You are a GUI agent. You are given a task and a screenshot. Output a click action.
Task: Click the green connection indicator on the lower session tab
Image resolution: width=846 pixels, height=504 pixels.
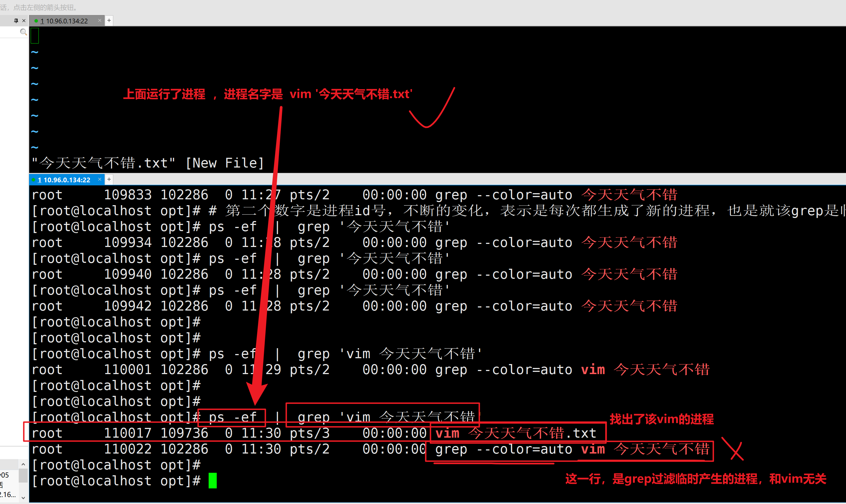click(x=34, y=180)
